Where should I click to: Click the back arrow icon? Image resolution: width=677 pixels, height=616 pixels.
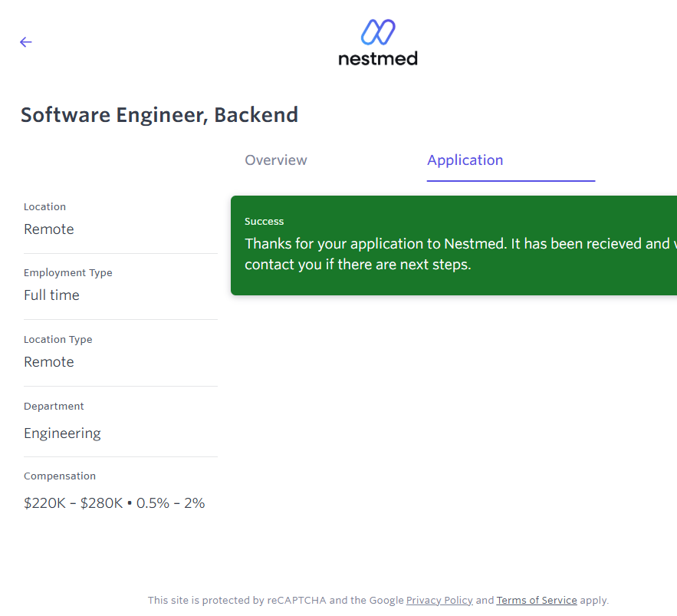(x=26, y=42)
